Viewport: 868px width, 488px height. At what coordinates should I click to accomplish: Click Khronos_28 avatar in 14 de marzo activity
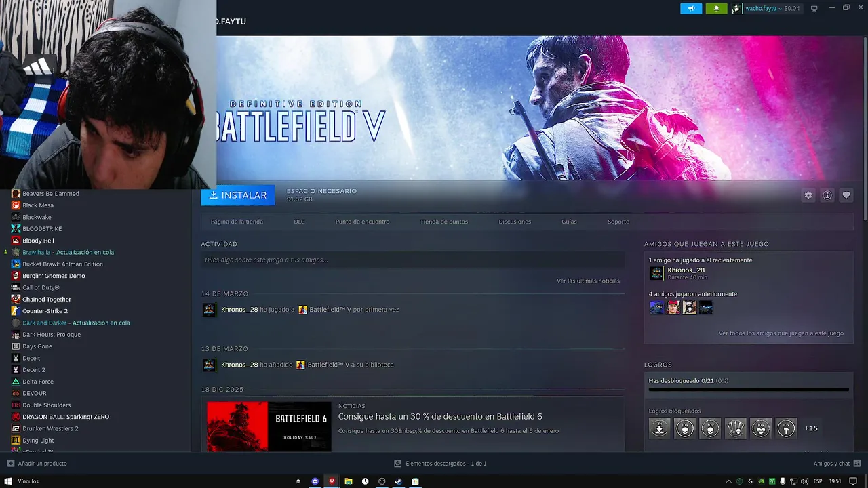210,310
